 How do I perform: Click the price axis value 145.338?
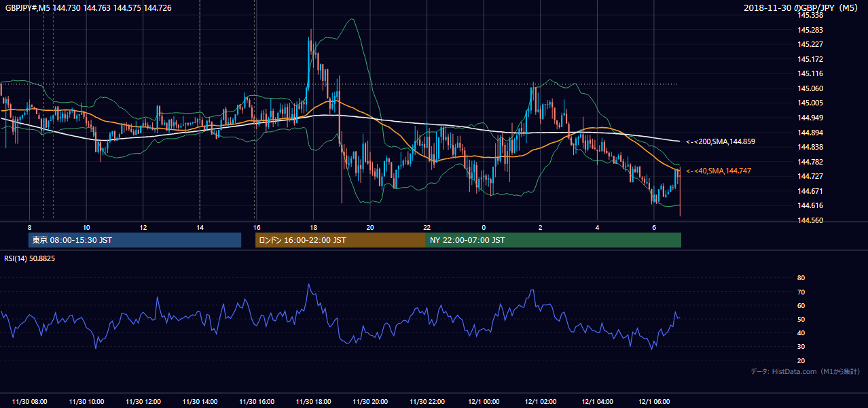[810, 15]
